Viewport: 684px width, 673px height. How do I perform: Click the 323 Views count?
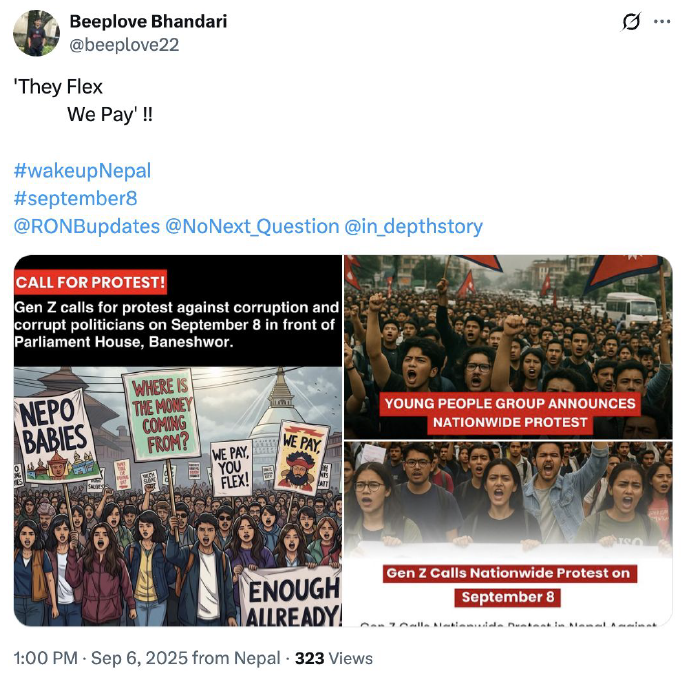(334, 658)
